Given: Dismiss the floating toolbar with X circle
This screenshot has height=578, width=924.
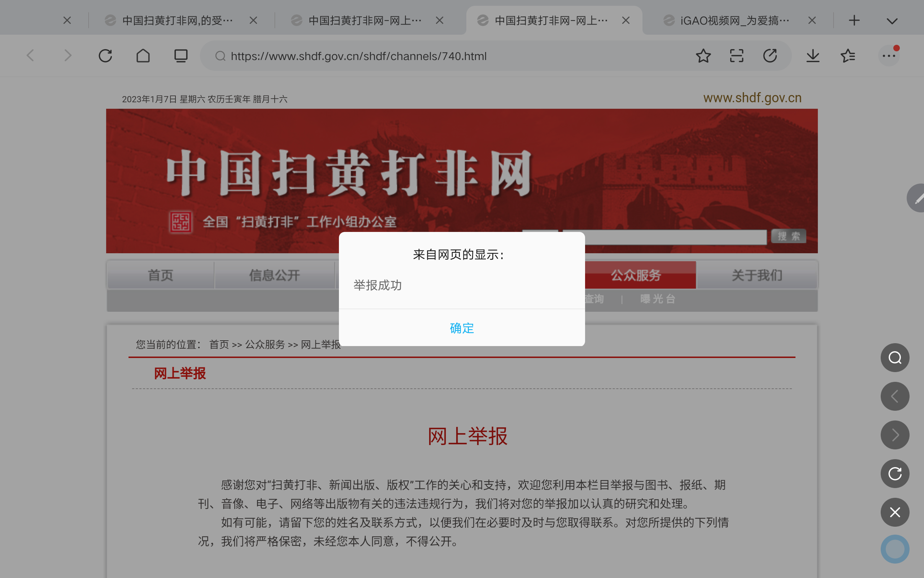Looking at the screenshot, I should click(895, 512).
